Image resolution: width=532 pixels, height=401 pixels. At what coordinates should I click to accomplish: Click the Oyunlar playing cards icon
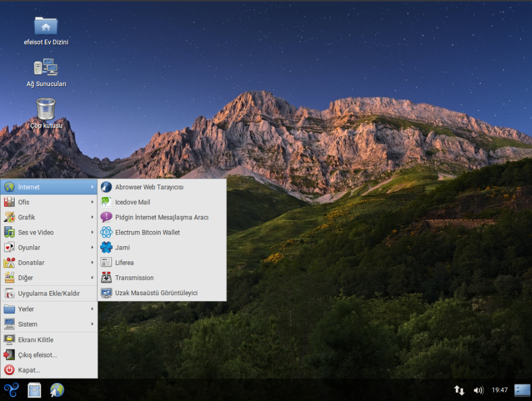(x=9, y=247)
